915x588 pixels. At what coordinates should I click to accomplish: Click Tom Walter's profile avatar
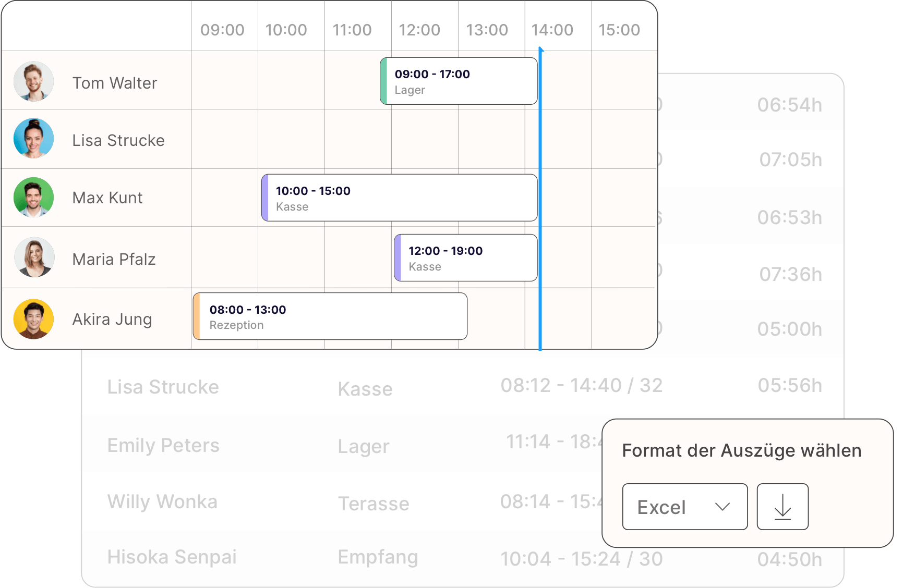tap(33, 81)
